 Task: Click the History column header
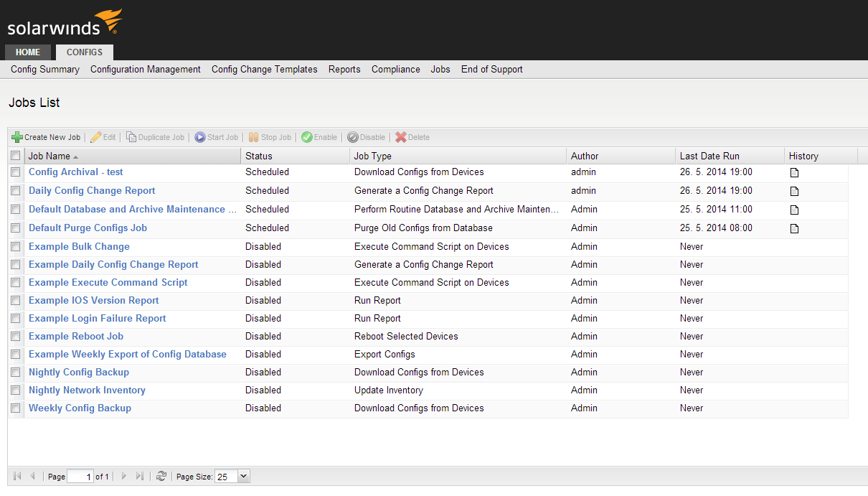pyautogui.click(x=821, y=156)
